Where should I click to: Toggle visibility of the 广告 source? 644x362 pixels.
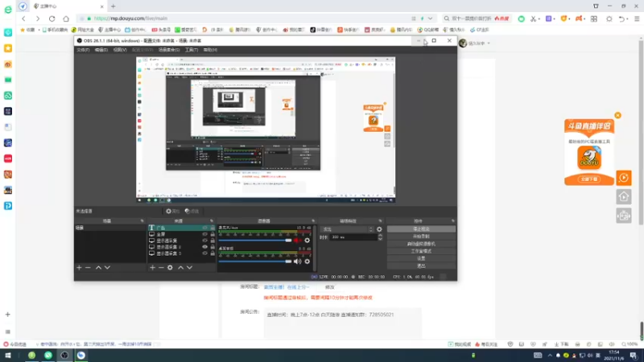pyautogui.click(x=205, y=228)
